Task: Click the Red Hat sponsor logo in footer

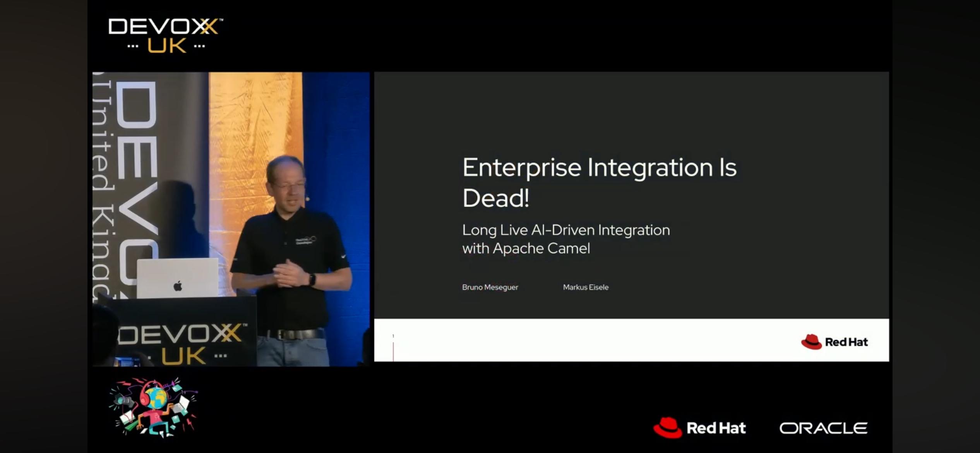Action: click(x=700, y=428)
